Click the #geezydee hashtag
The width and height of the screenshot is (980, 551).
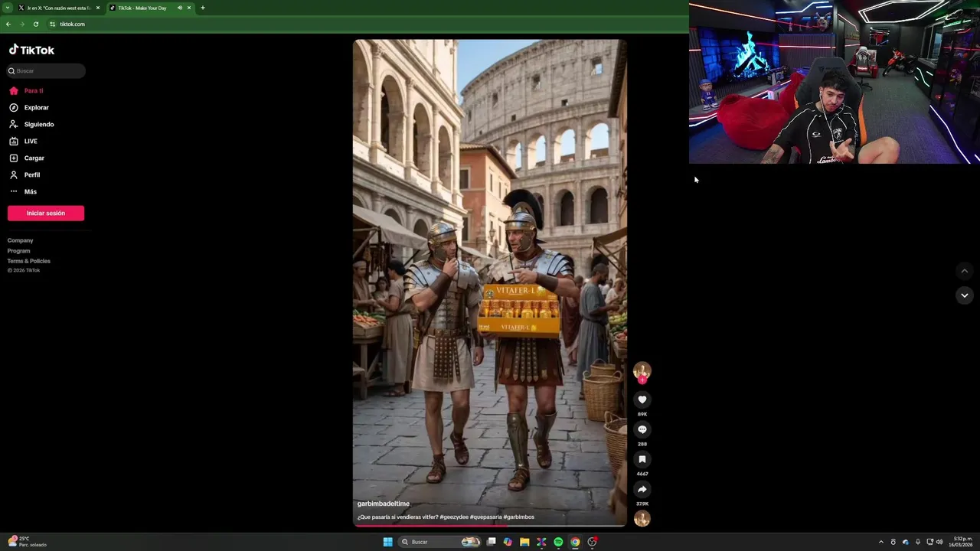(454, 517)
